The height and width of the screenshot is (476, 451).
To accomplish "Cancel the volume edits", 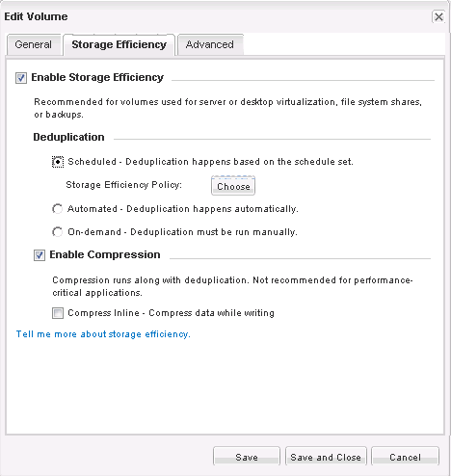I will click(405, 457).
